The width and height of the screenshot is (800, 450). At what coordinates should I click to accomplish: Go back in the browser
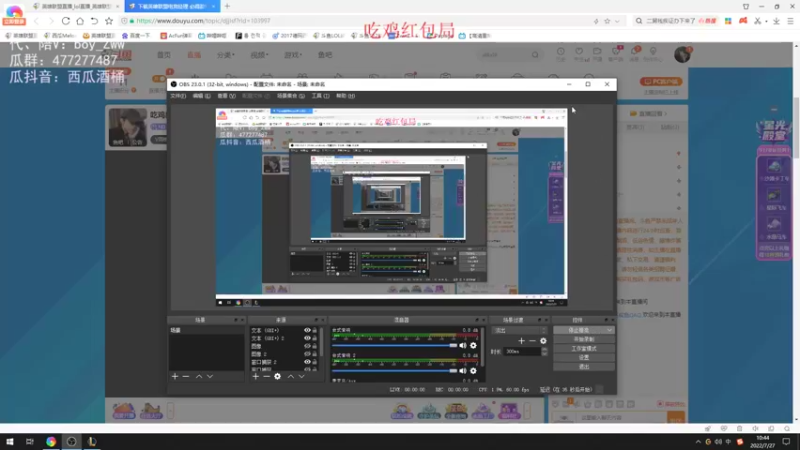pyautogui.click(x=36, y=21)
